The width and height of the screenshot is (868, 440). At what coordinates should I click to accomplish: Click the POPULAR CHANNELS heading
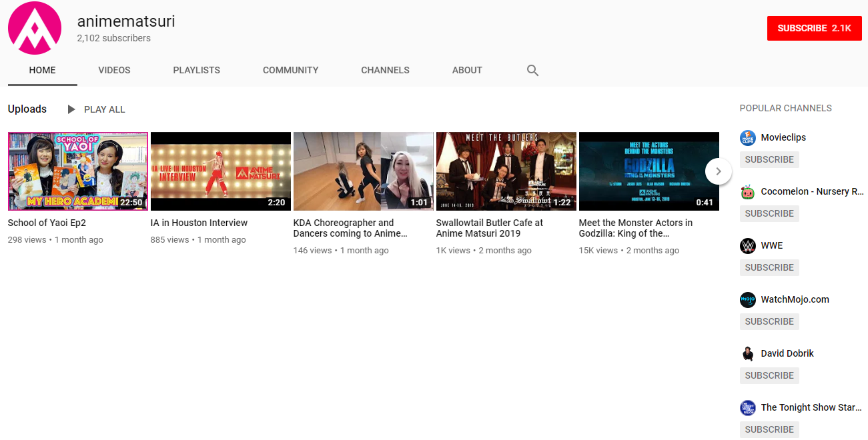pos(786,109)
